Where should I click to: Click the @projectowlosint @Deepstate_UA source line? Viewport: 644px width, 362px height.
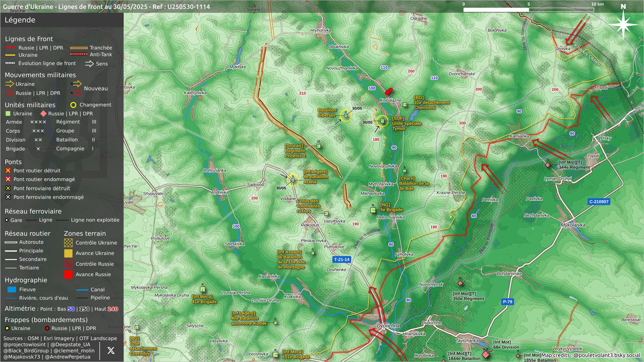[47, 345]
